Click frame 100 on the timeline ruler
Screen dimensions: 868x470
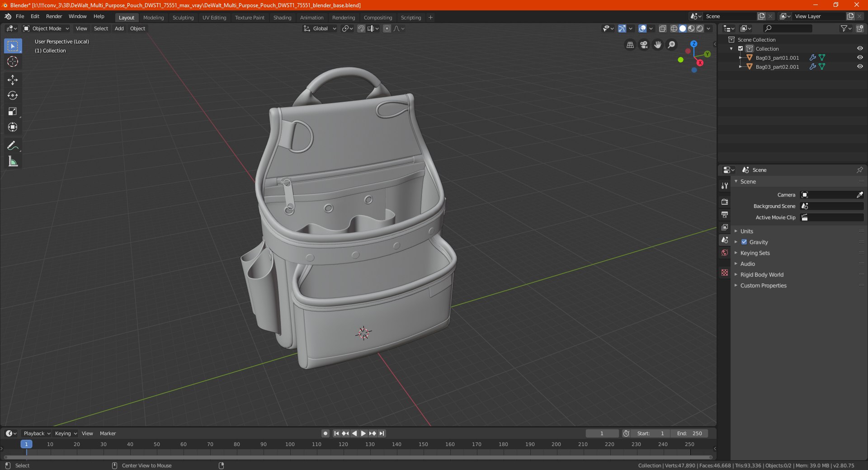(290, 444)
